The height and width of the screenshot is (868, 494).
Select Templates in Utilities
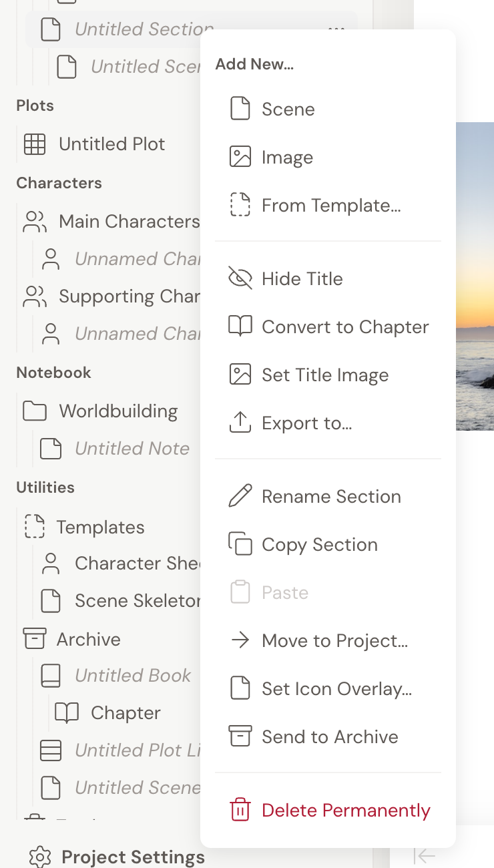coord(100,527)
